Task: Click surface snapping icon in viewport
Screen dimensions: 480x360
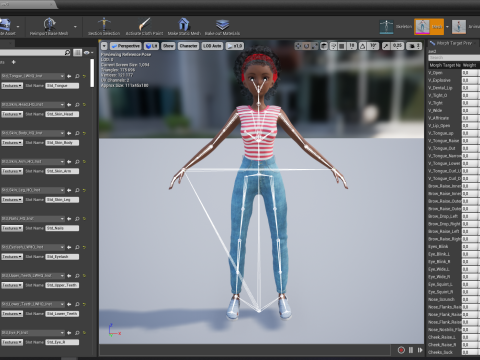Action: click(x=333, y=46)
